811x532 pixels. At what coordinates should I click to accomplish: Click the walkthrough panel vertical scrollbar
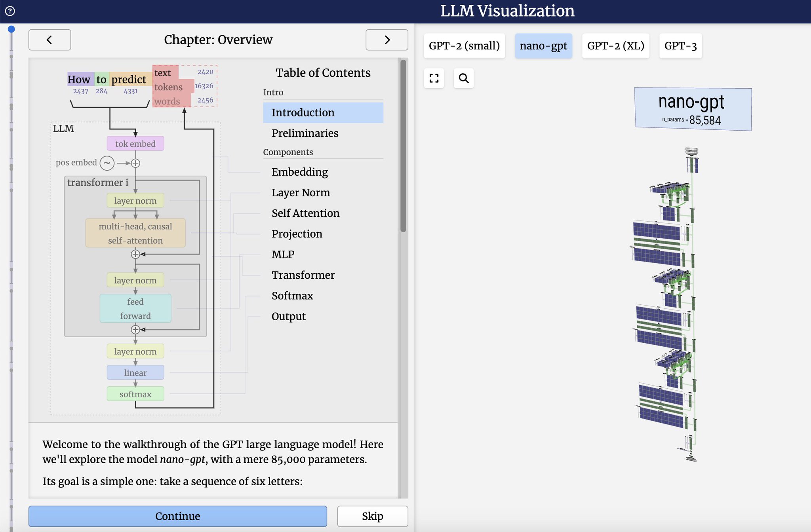click(x=403, y=146)
